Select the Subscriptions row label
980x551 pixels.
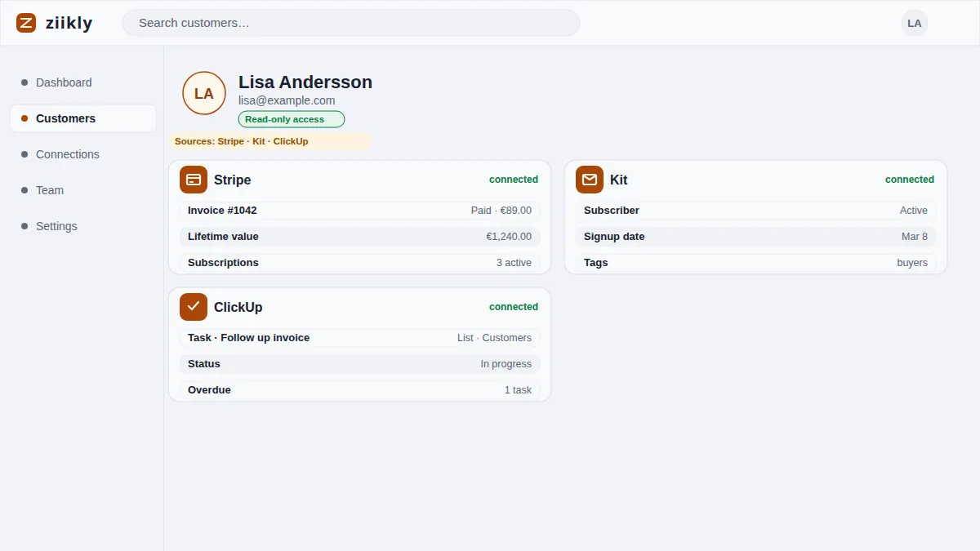(223, 263)
